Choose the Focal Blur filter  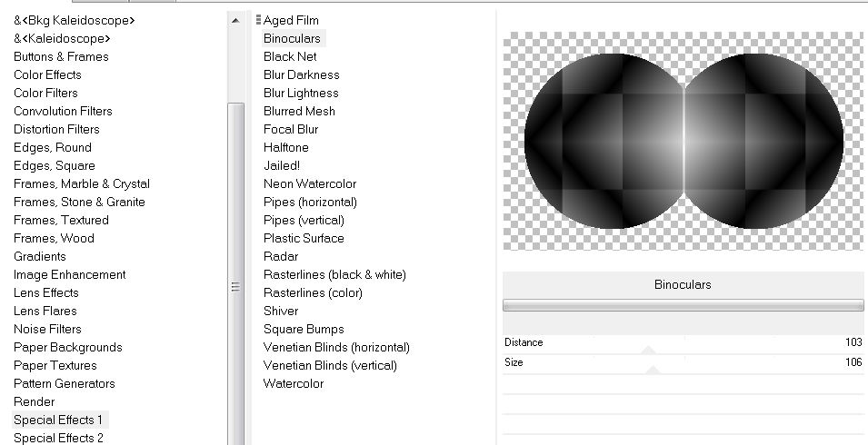point(291,129)
